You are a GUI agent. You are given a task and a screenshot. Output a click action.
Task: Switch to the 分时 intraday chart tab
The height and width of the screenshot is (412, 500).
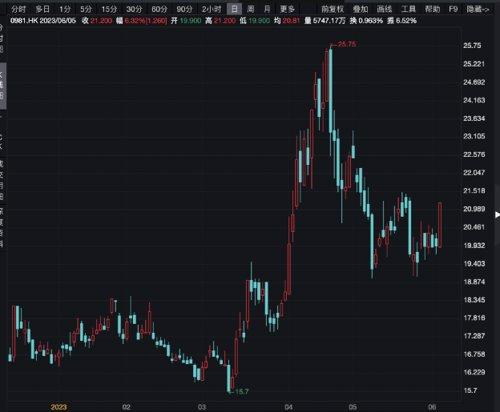pyautogui.click(x=18, y=9)
